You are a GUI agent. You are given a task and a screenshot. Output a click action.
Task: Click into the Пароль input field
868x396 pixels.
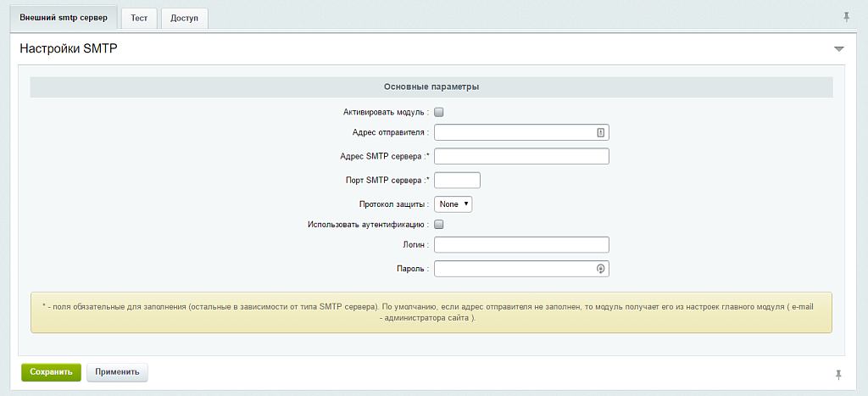pos(513,269)
